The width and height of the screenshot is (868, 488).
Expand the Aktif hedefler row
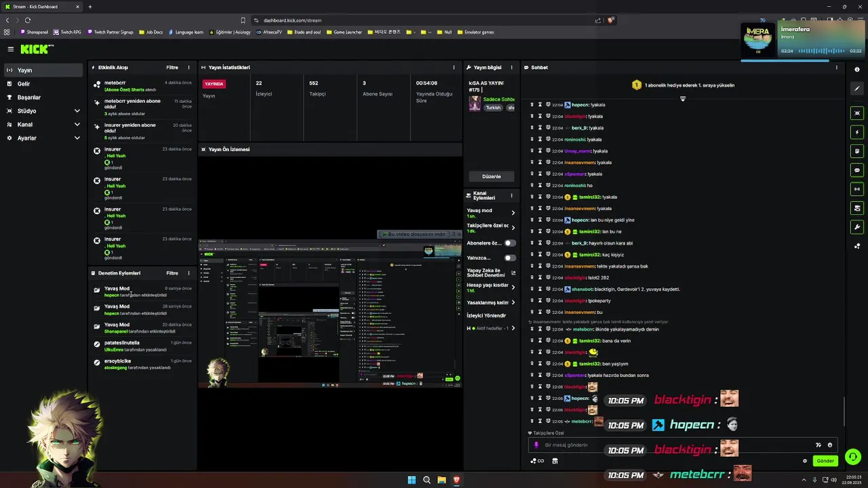[513, 328]
